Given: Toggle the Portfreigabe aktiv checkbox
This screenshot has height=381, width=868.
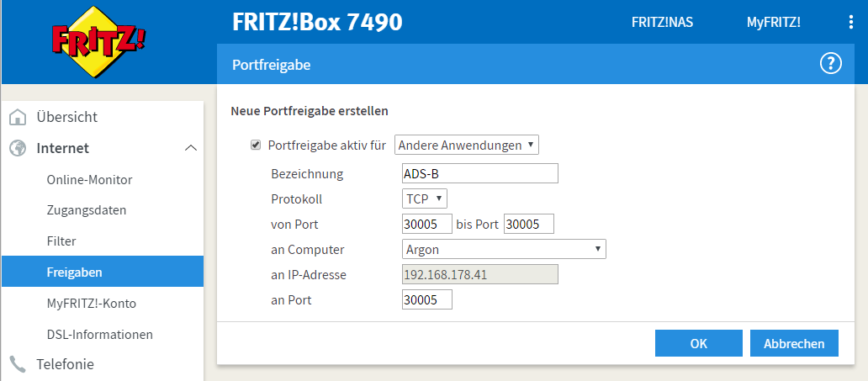Looking at the screenshot, I should point(256,146).
